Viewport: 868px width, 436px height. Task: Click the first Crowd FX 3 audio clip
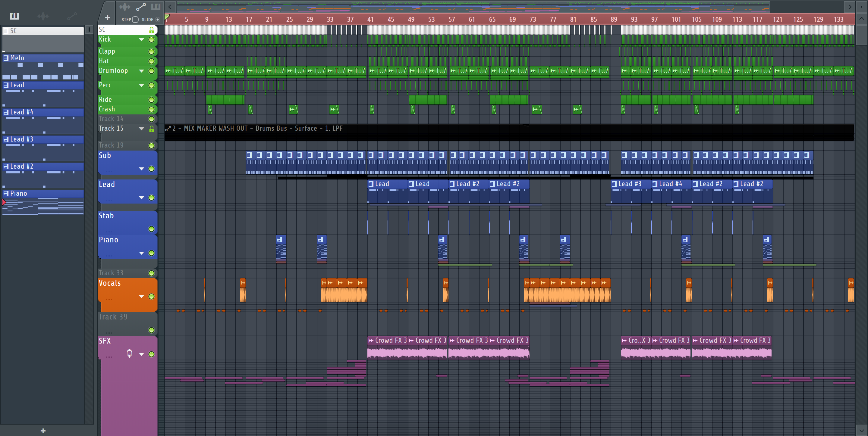388,347
